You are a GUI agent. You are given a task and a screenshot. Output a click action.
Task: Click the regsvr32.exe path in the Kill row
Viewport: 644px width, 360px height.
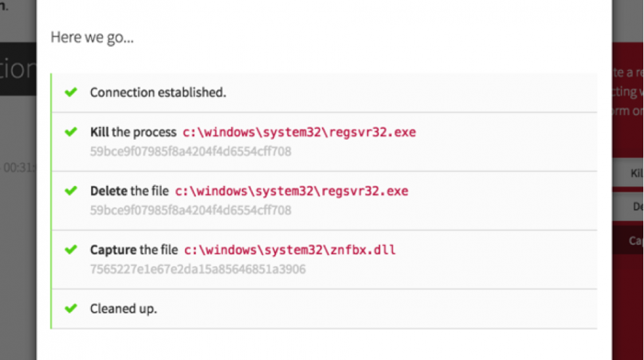[x=299, y=133]
